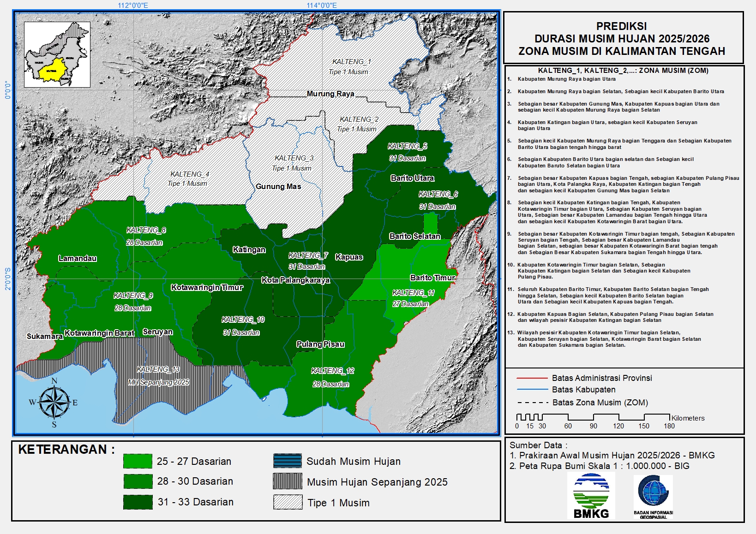Click the dashed Batas Zona Musim line sample
Viewport: 756px width, 534px height.
click(532, 402)
